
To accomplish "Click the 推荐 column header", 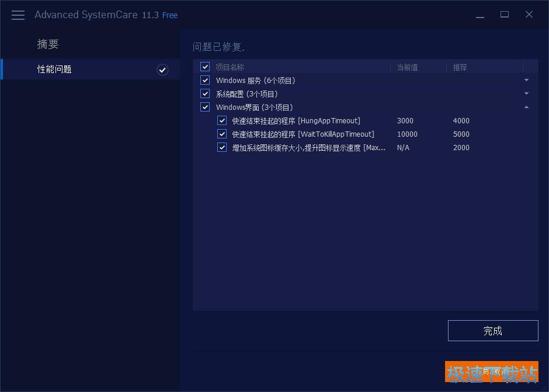I will click(460, 67).
